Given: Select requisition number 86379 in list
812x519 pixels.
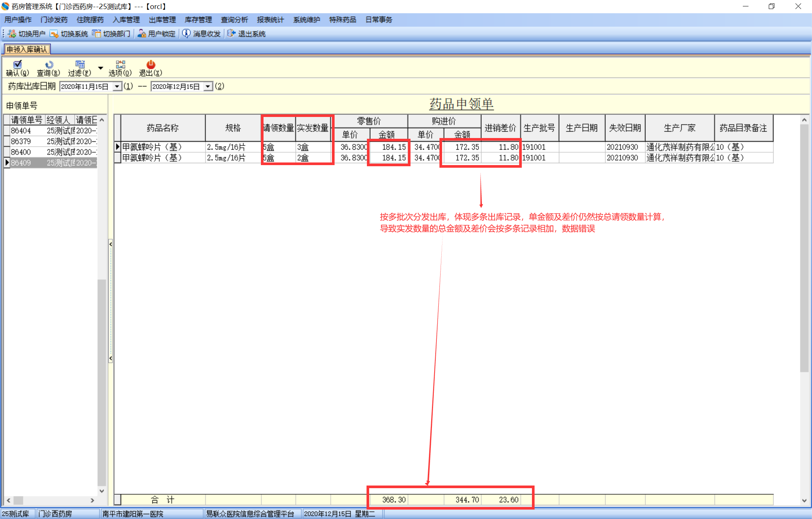Looking at the screenshot, I should [x=21, y=141].
